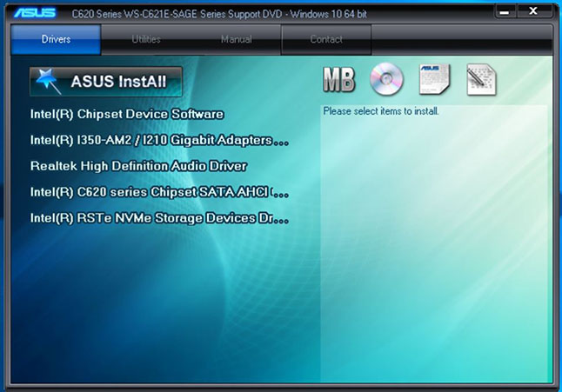Close the ASUS Support DVD window

point(533,11)
